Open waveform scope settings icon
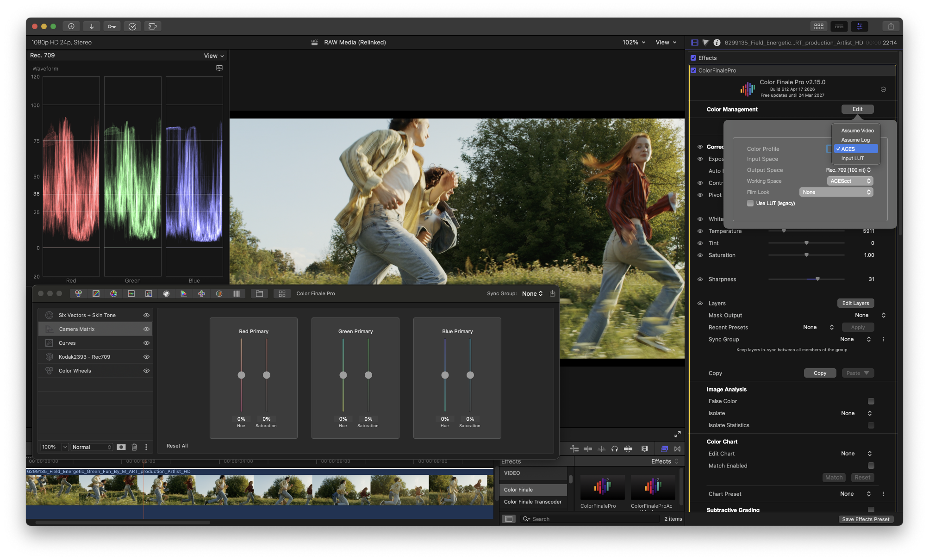This screenshot has width=929, height=560. coord(219,68)
